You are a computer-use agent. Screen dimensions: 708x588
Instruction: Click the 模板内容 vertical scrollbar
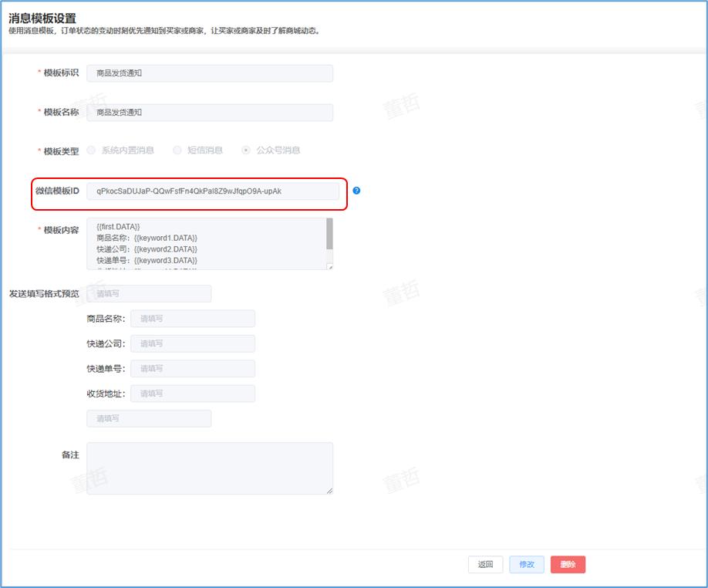[x=329, y=234]
